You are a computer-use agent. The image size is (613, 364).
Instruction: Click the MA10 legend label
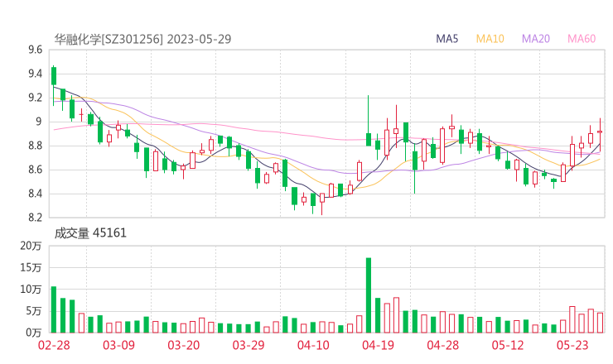point(490,39)
